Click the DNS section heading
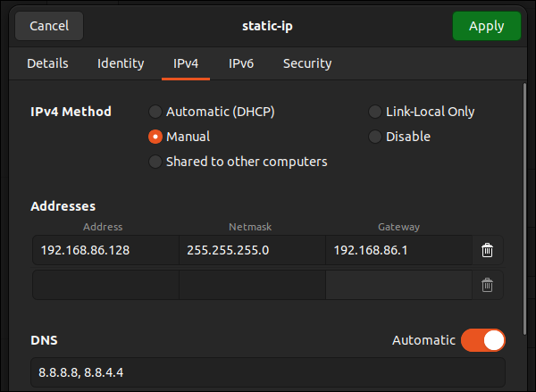 click(x=44, y=340)
